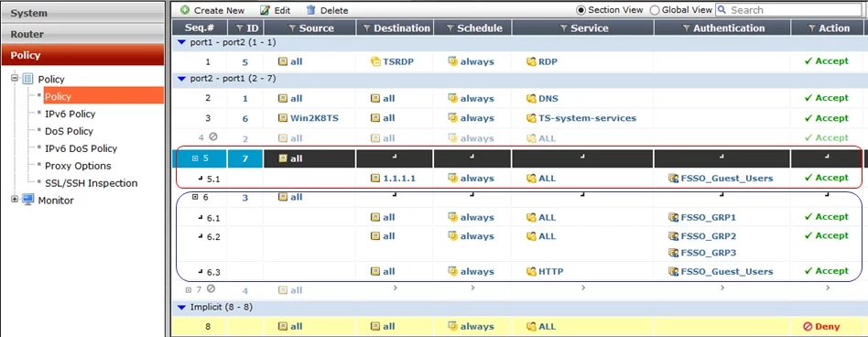Select the Section View radio button
This screenshot has height=337, width=868.
click(580, 10)
